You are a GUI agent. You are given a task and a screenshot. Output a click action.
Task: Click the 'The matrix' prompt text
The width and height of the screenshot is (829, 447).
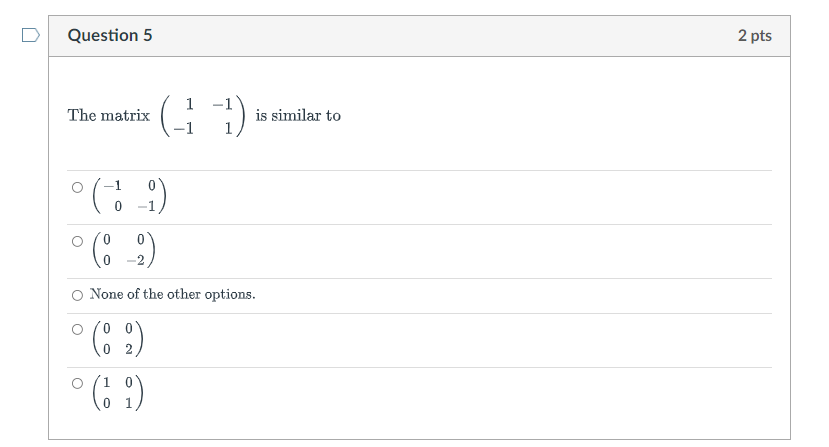(109, 115)
